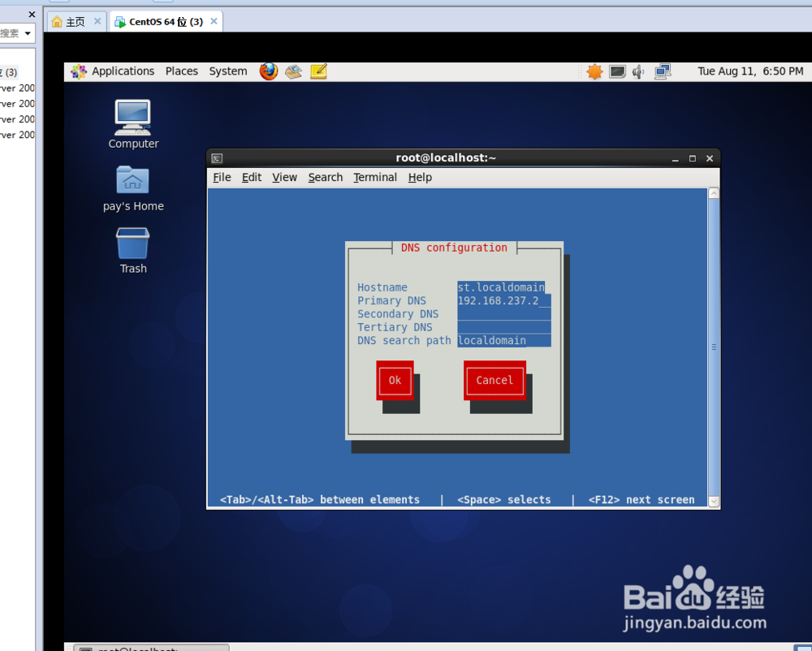Open the System menu in the top panel
This screenshot has width=812, height=651.
point(227,71)
